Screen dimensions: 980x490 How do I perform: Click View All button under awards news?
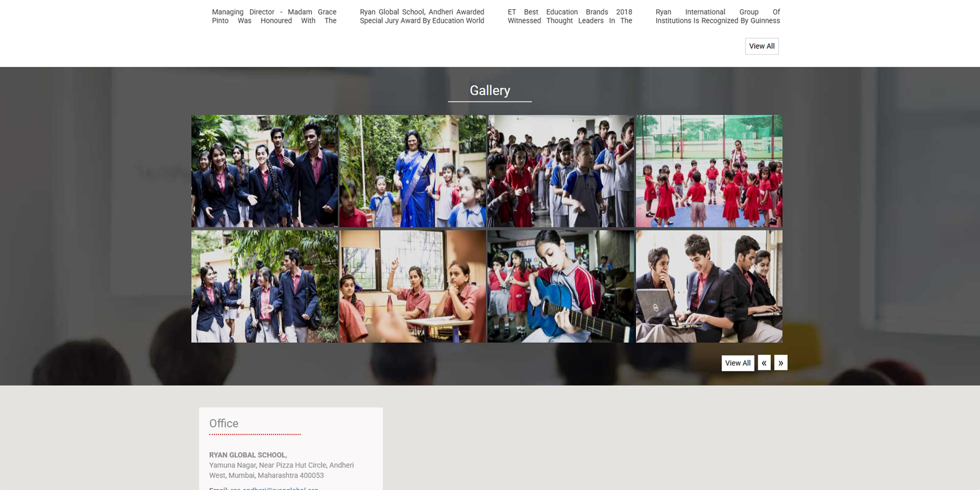pyautogui.click(x=761, y=46)
